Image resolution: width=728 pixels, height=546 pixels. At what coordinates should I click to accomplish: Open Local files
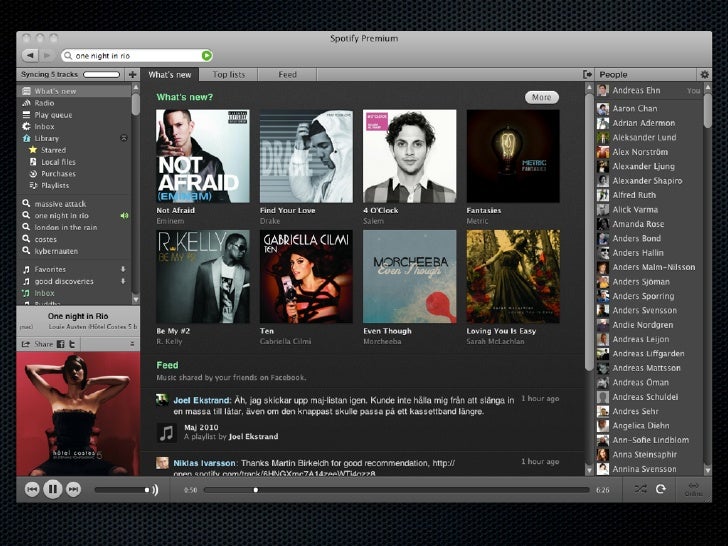tap(58, 162)
